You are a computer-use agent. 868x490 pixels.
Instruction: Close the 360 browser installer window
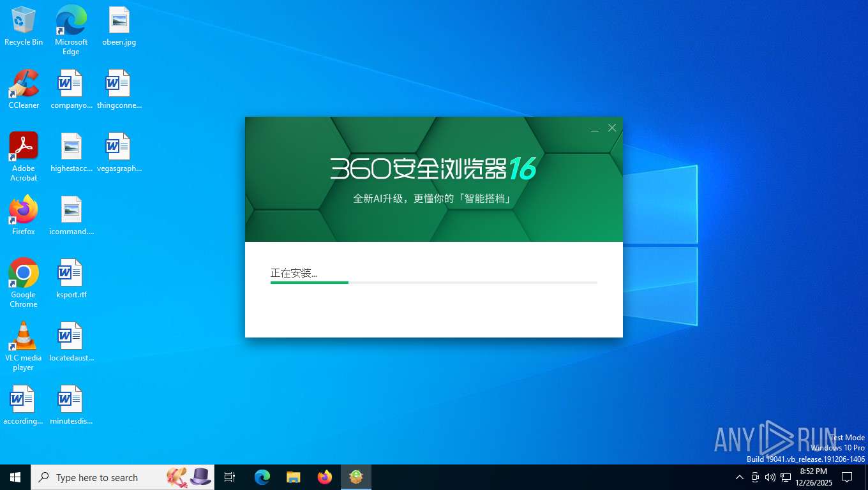[612, 128]
